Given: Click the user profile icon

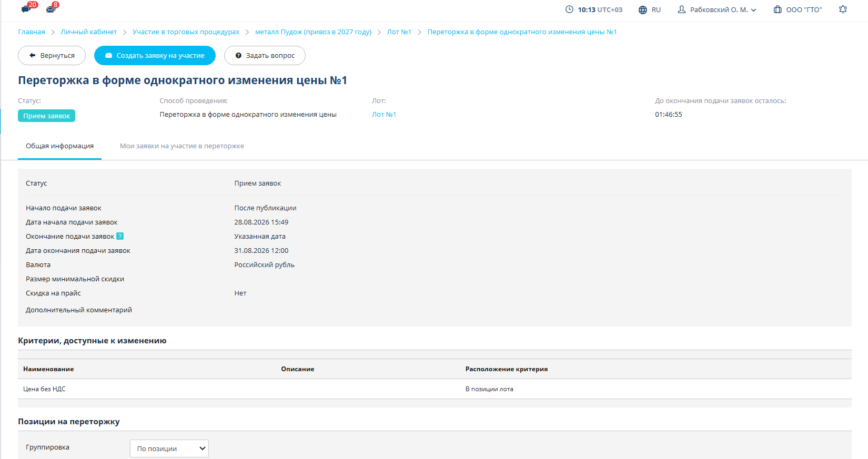Looking at the screenshot, I should click(x=682, y=9).
